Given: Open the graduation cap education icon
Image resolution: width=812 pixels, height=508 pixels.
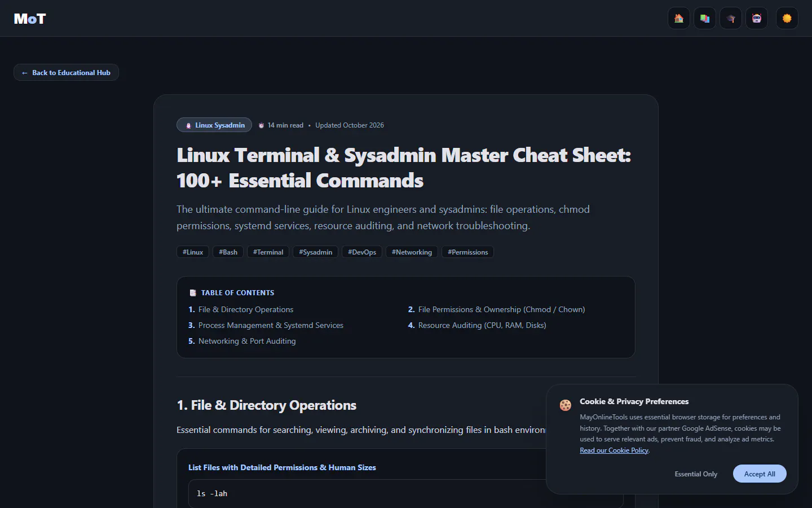Looking at the screenshot, I should pos(731,18).
